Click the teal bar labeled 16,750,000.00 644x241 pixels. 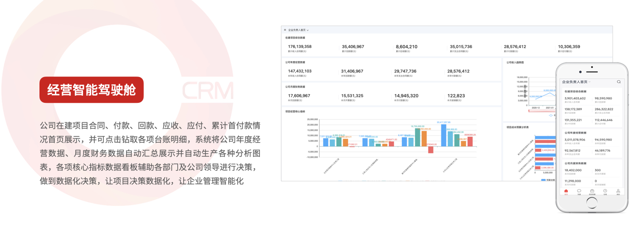417,137
